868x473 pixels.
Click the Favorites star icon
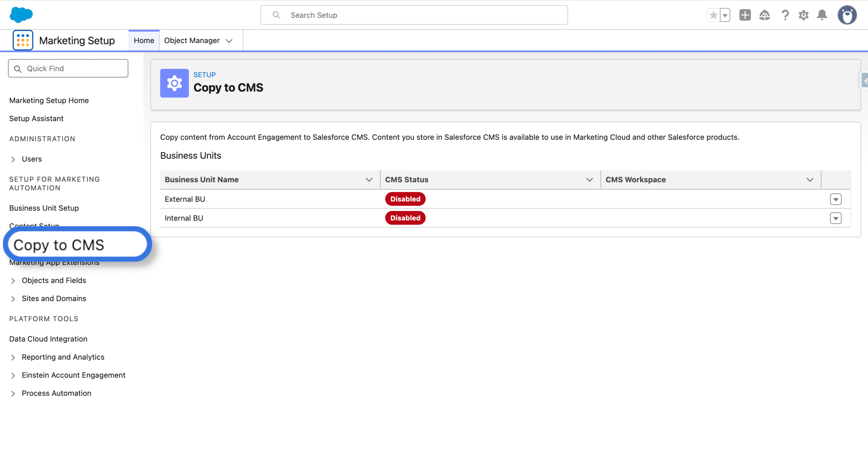[713, 15]
